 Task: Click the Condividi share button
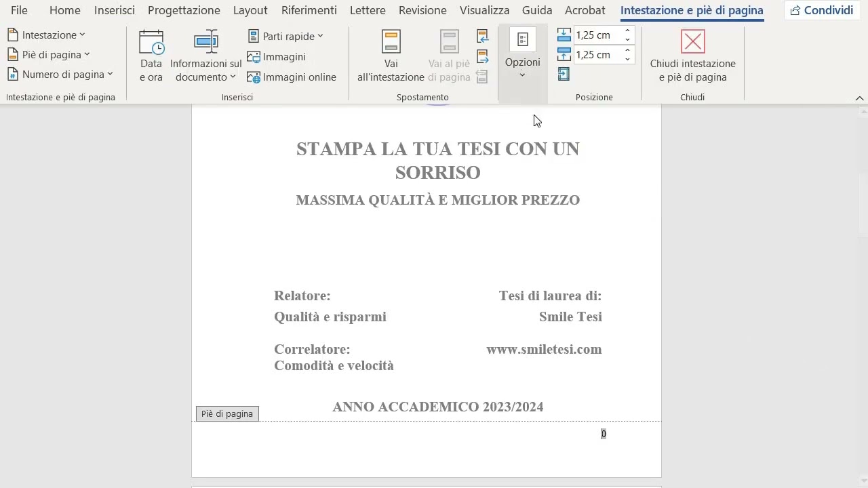822,10
